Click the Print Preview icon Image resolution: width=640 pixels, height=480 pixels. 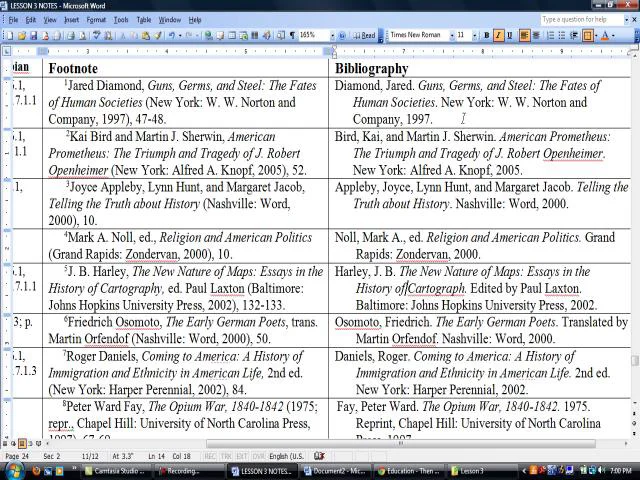(x=83, y=36)
